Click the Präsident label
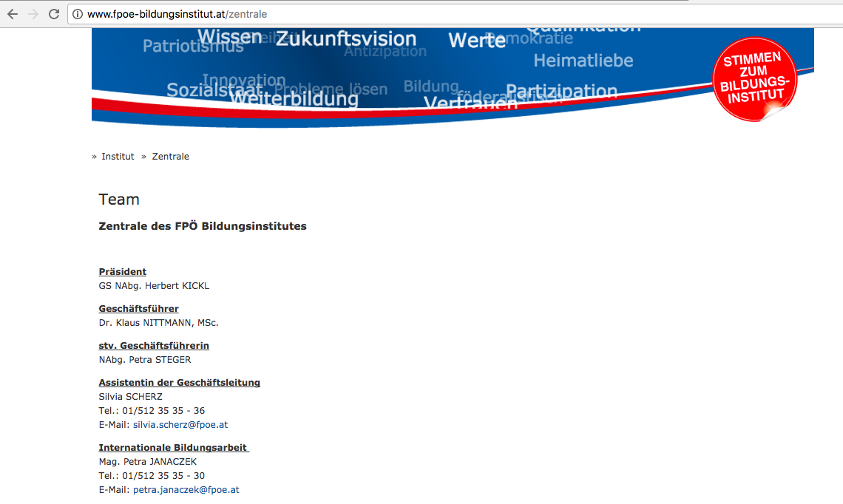843x504 pixels. point(123,272)
